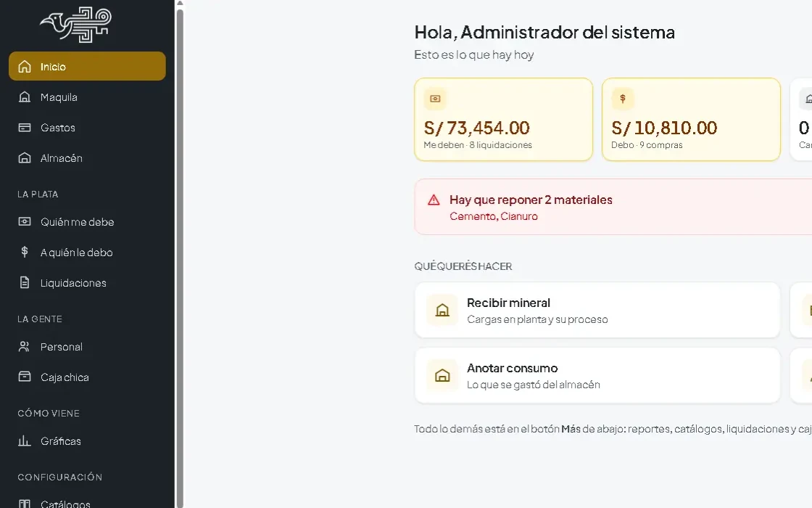Click the Catálogos book icon
812x508 pixels.
click(25, 504)
